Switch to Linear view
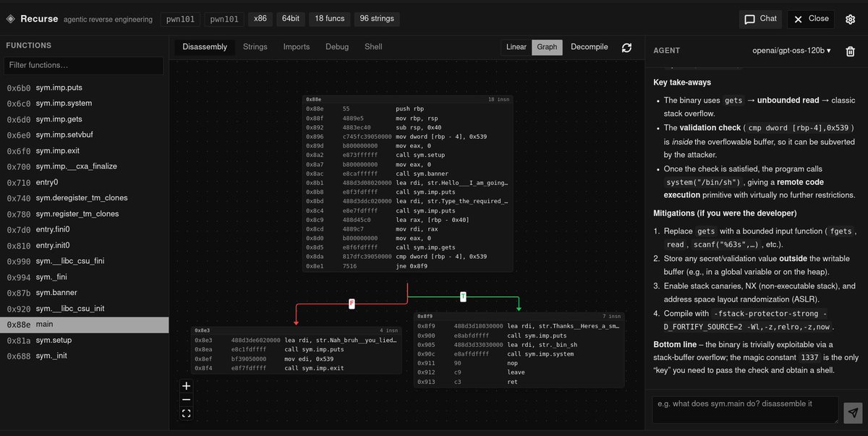 [x=516, y=47]
